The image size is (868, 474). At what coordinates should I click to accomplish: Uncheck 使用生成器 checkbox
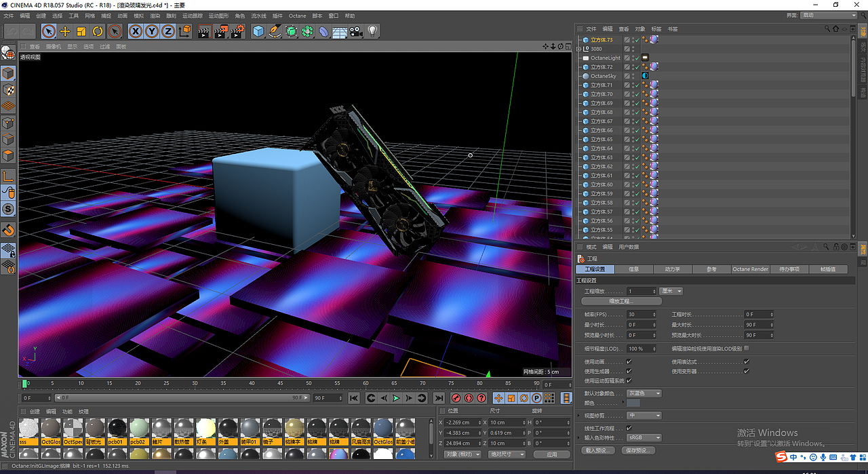coord(629,371)
